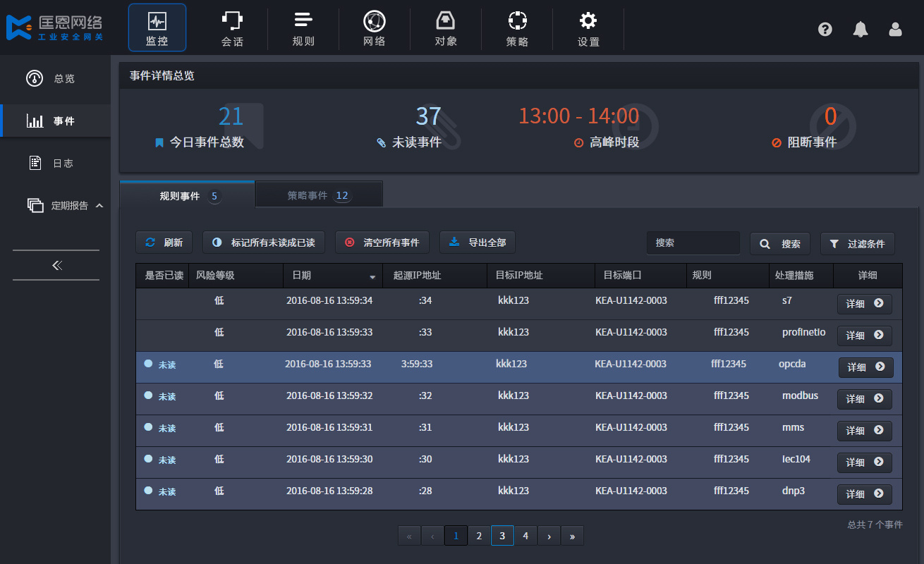
Task: Open the 策略 policy icon
Action: coord(517,20)
